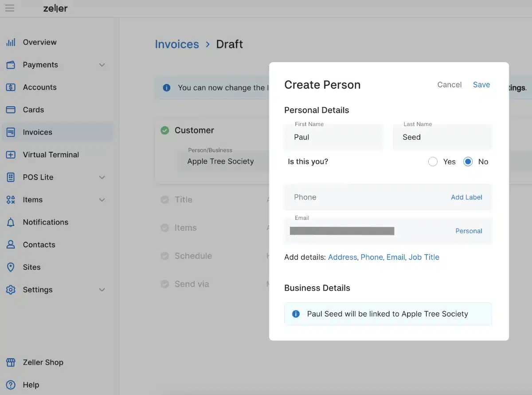Viewport: 532px width, 395px height.
Task: Cancel the Create Person dialog
Action: (450, 85)
